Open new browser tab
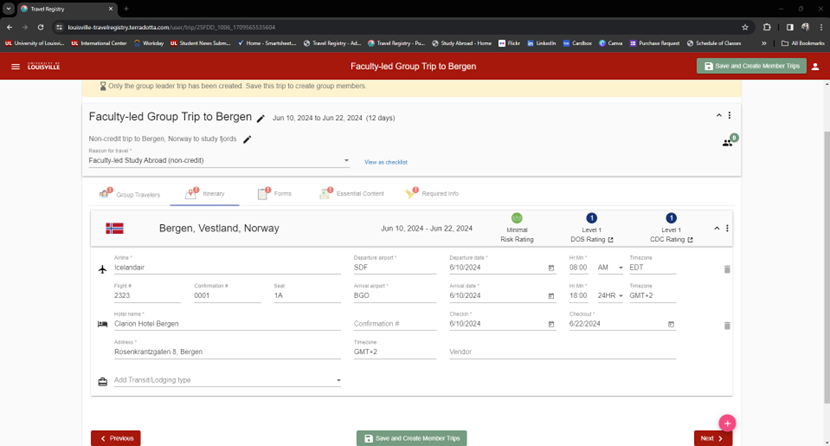The width and height of the screenshot is (830, 446). tap(126, 8)
